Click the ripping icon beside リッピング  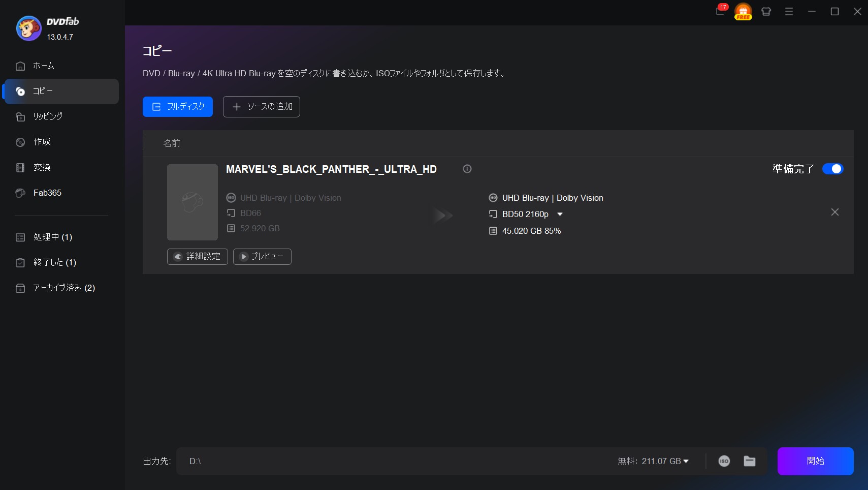point(20,117)
